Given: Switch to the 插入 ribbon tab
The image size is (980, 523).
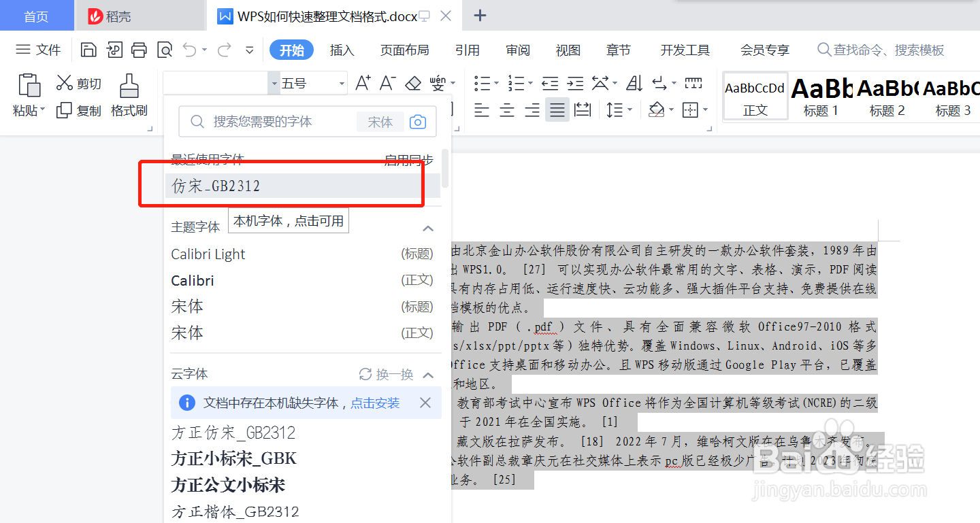Looking at the screenshot, I should [x=342, y=50].
